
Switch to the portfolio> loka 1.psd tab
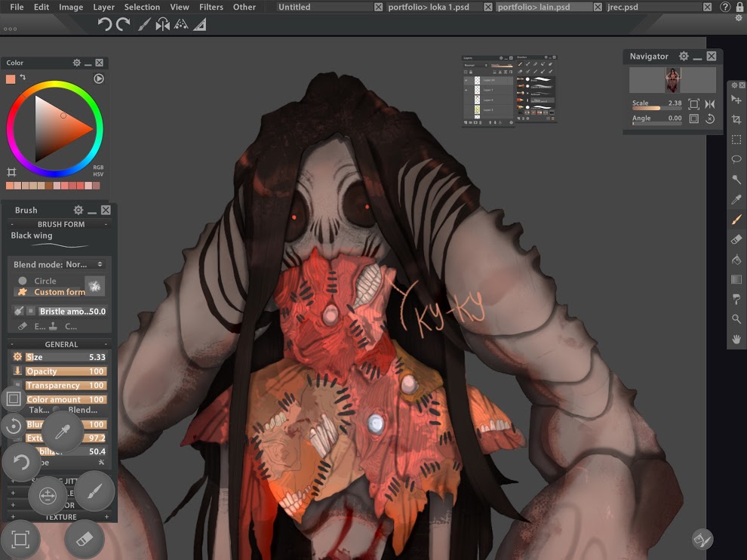point(429,7)
